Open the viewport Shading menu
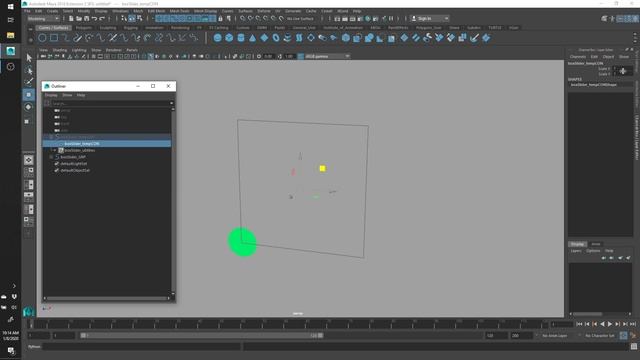The width and height of the screenshot is (640, 360). [x=60, y=50]
